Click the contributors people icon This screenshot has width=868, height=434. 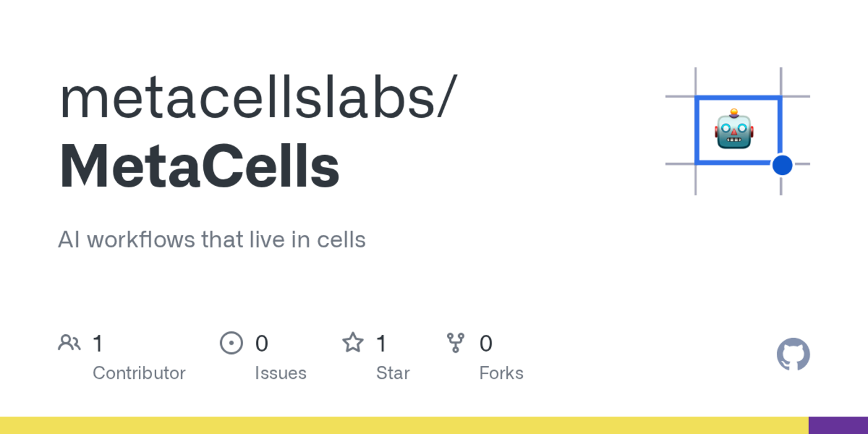coord(69,342)
